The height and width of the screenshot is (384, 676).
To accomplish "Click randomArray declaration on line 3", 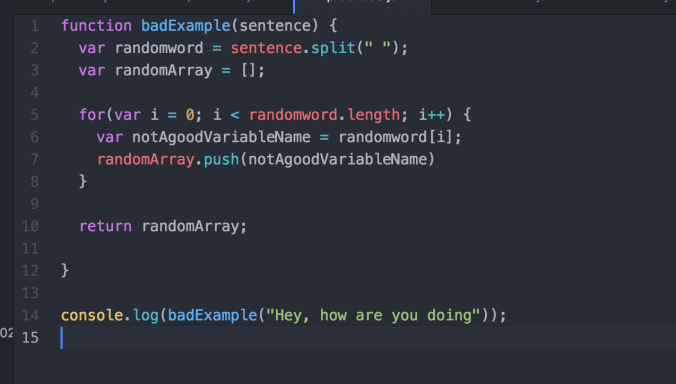I will [163, 70].
